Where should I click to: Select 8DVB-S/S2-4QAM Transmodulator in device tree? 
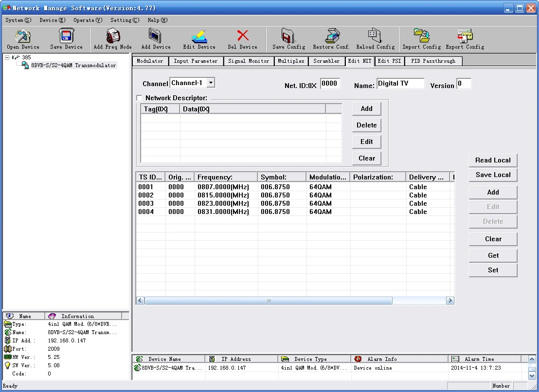click(73, 65)
